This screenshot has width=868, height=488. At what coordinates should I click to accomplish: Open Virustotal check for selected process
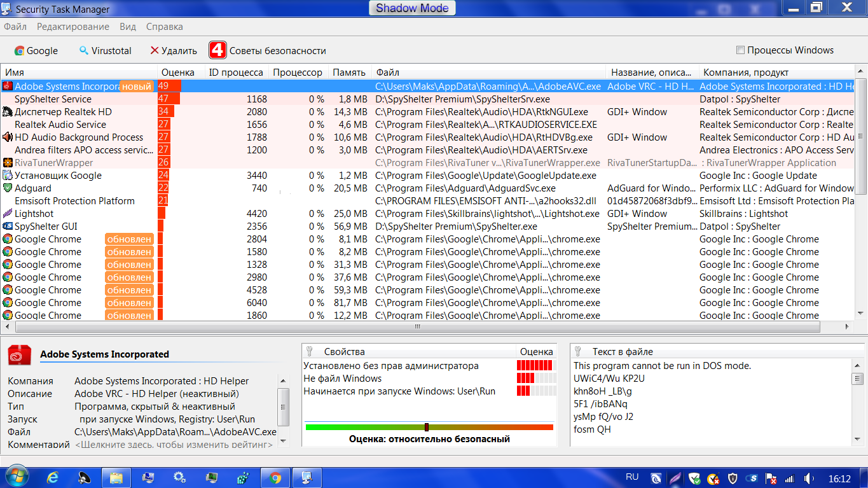(105, 51)
